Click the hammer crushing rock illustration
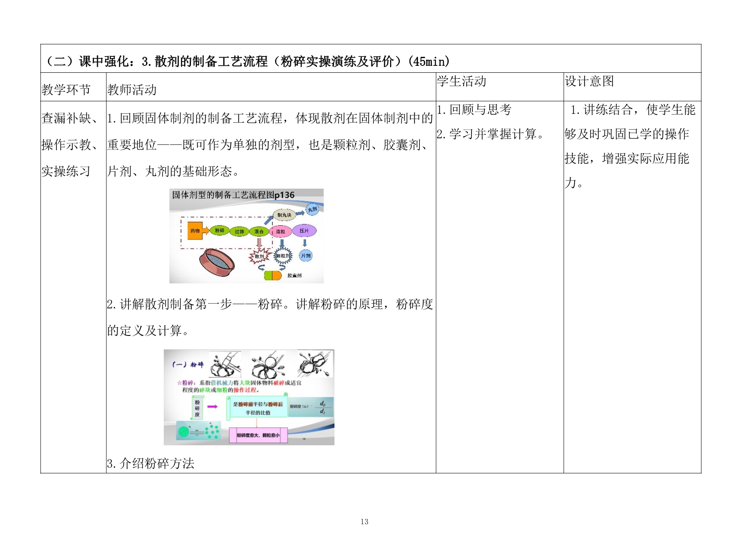 tap(224, 365)
